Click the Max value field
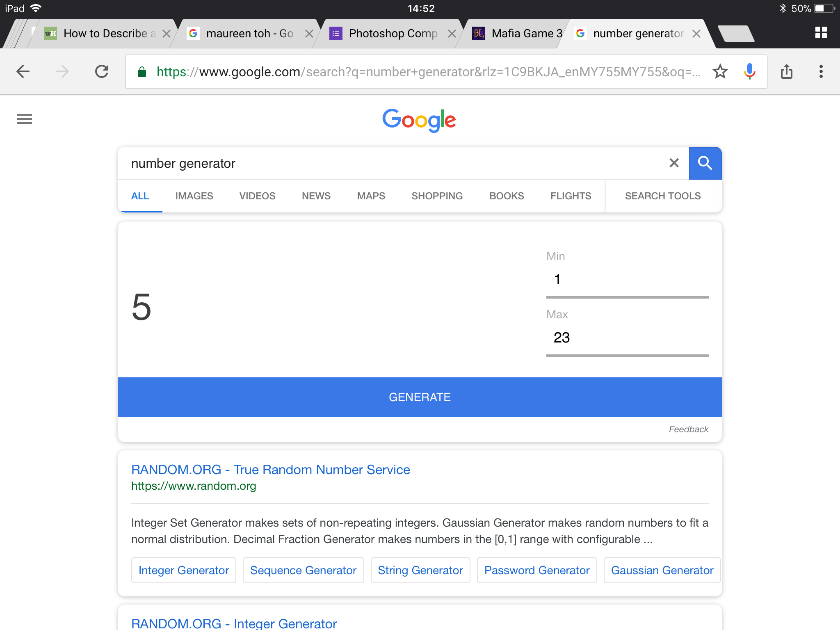840x630 pixels. (x=627, y=338)
